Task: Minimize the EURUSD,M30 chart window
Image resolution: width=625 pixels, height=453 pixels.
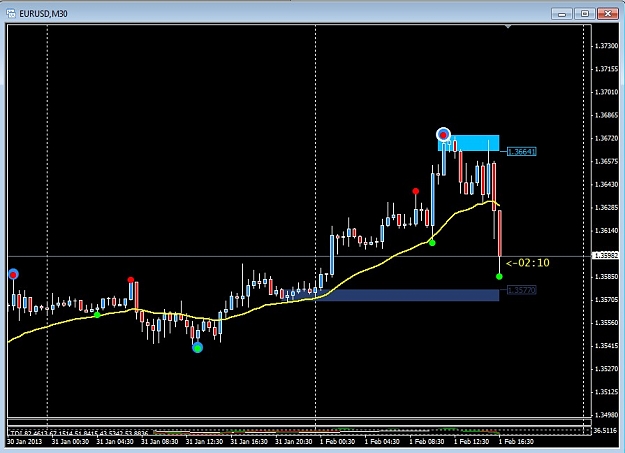Action: (562, 14)
